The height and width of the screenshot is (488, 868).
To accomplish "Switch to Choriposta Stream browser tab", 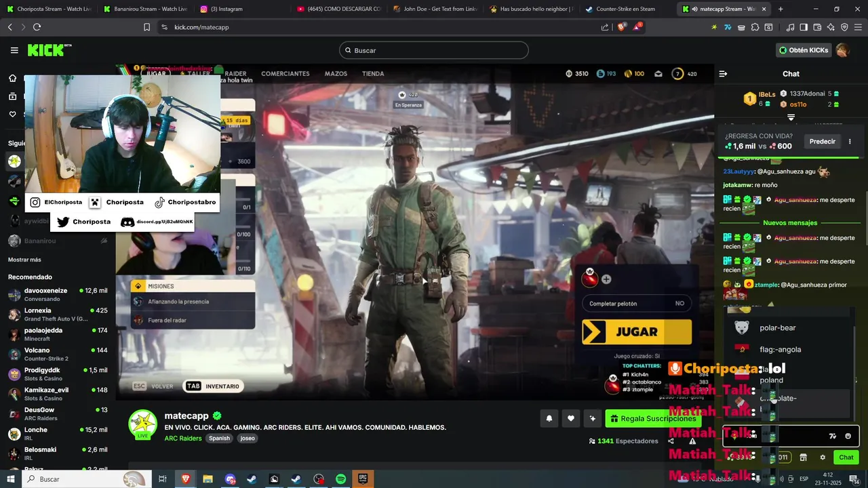I will tap(49, 9).
